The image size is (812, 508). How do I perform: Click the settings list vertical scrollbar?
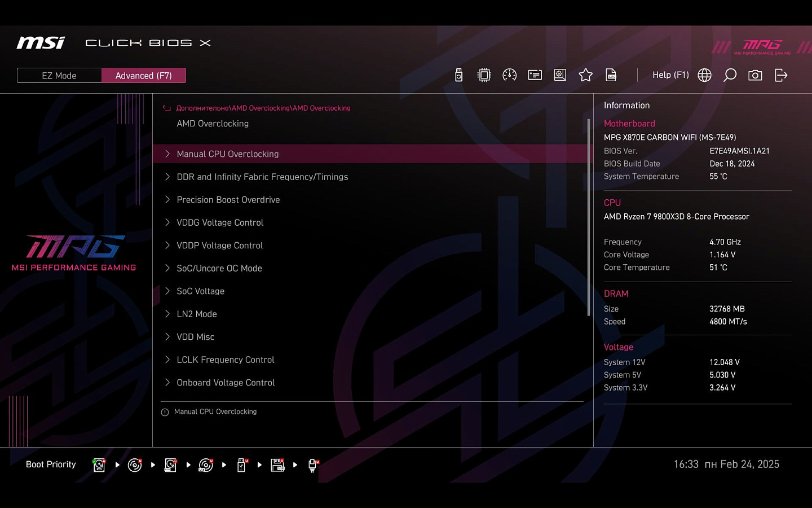tap(589, 217)
